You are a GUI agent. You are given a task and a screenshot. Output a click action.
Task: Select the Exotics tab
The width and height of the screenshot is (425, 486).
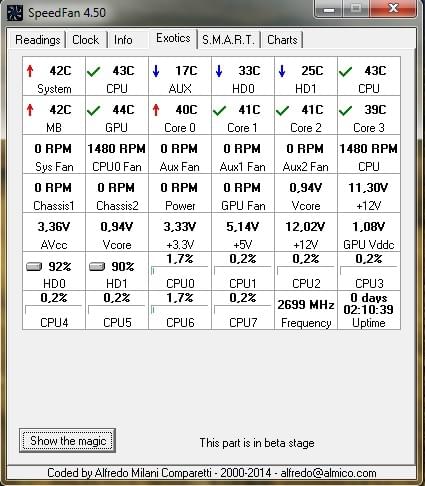click(173, 38)
